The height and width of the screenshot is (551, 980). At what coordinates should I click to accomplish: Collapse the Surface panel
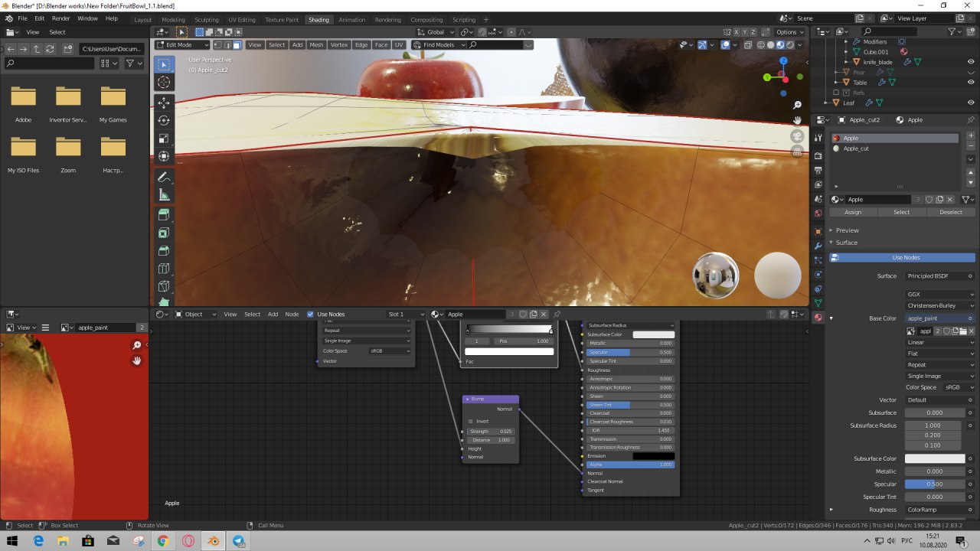(846, 243)
